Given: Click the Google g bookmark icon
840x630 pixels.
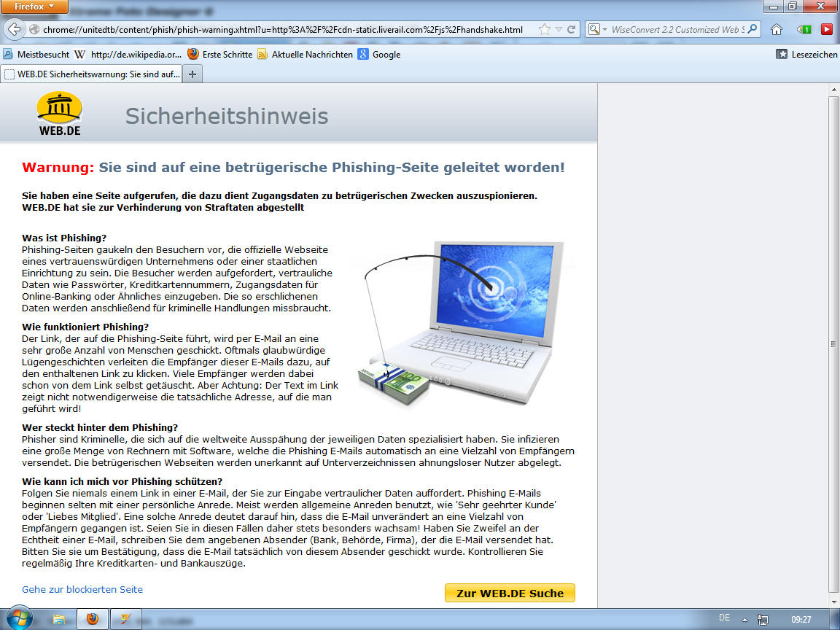Looking at the screenshot, I should pyautogui.click(x=363, y=54).
